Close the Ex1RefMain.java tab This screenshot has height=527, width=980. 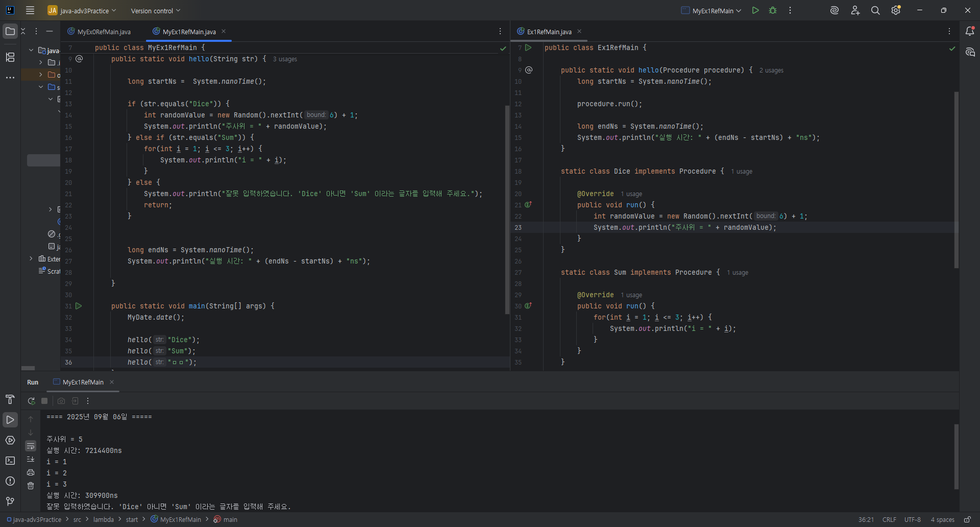(x=579, y=31)
